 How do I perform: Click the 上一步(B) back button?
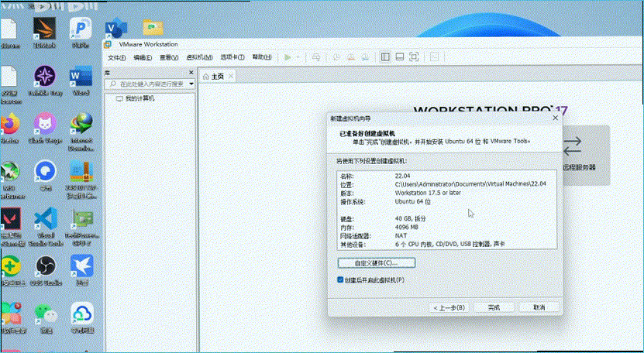click(x=449, y=307)
